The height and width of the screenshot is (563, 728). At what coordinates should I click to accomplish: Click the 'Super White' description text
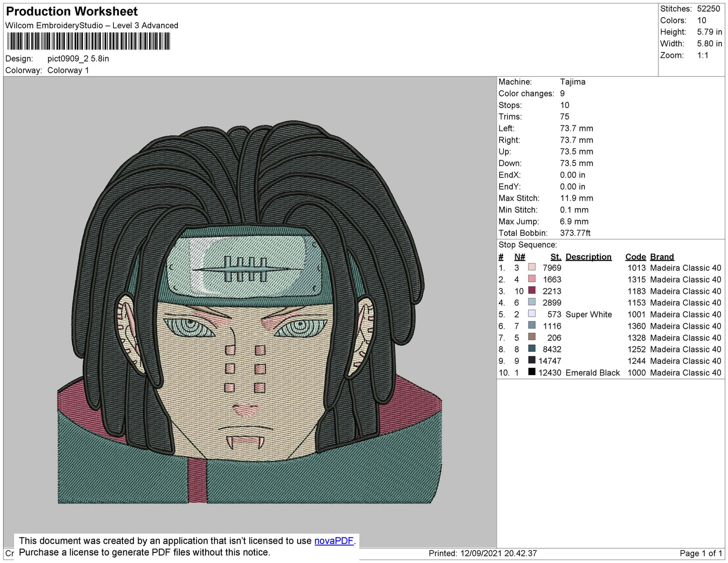pyautogui.click(x=589, y=315)
